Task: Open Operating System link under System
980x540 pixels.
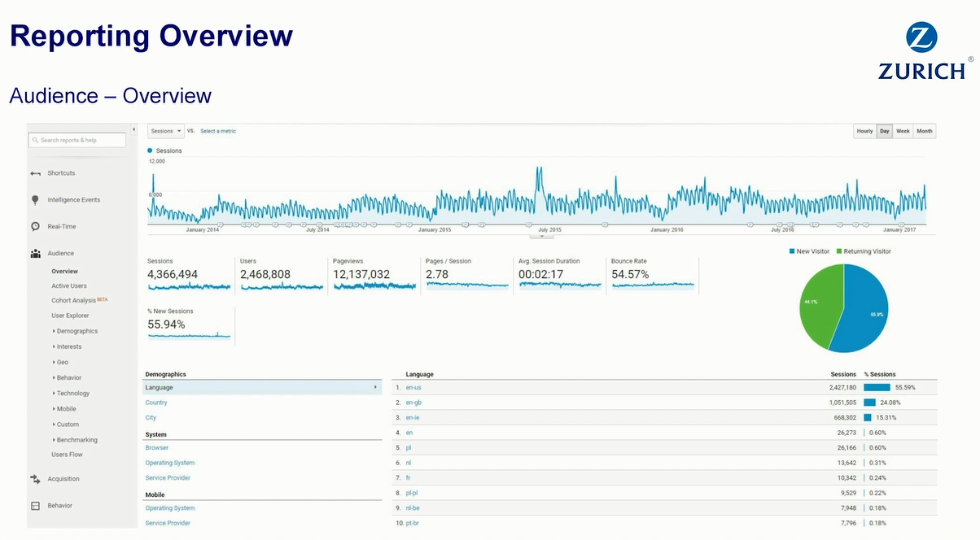Action: tap(170, 463)
